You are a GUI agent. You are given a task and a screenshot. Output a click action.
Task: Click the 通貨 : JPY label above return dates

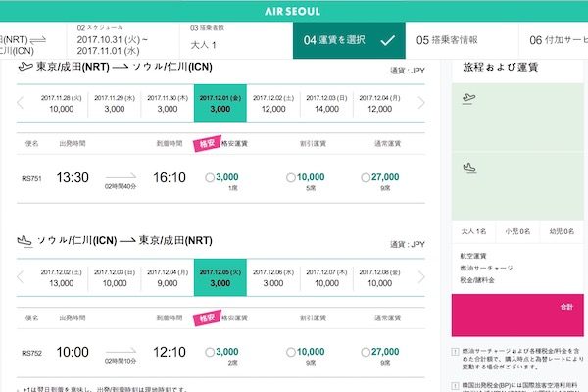click(408, 245)
